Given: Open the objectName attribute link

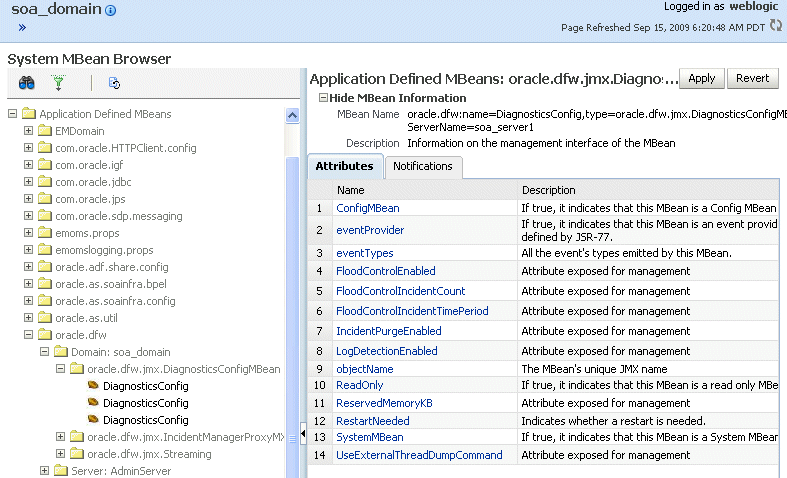Looking at the screenshot, I should (x=365, y=369).
